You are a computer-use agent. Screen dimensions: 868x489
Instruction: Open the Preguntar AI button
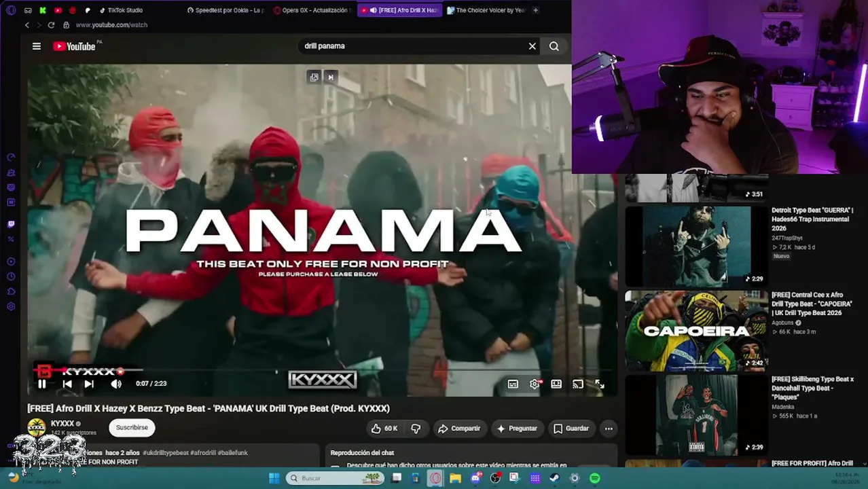(x=517, y=429)
